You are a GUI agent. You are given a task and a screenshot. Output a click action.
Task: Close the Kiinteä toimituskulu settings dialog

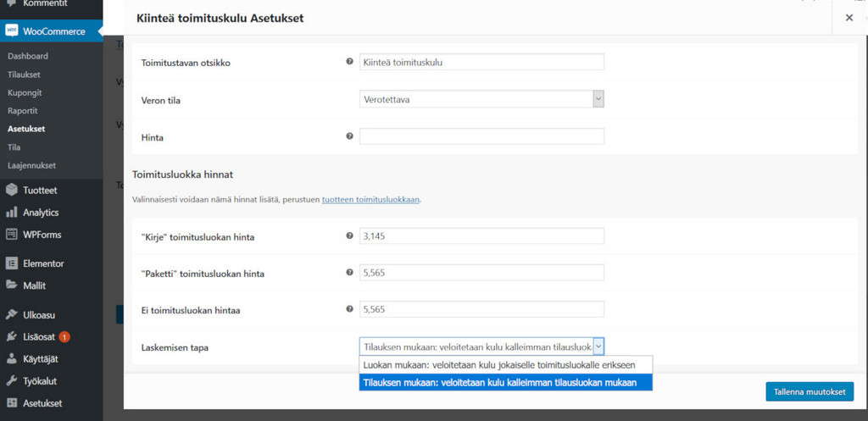click(849, 18)
